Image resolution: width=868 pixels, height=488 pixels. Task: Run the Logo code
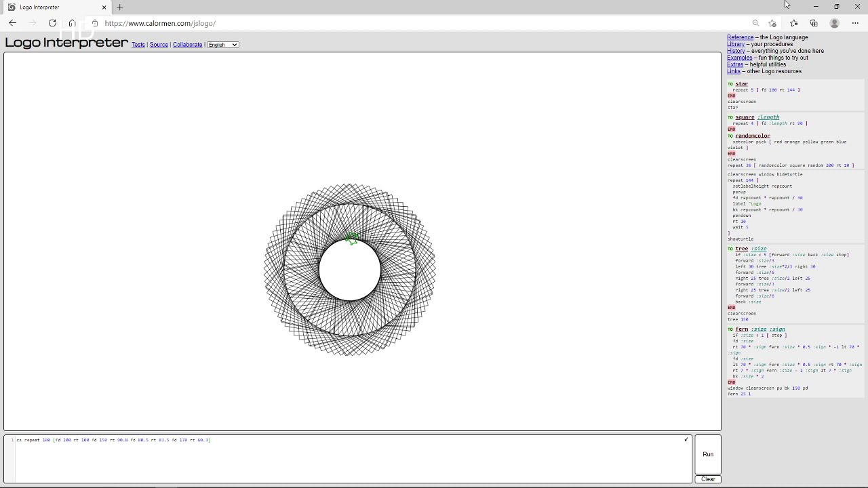pyautogui.click(x=708, y=454)
